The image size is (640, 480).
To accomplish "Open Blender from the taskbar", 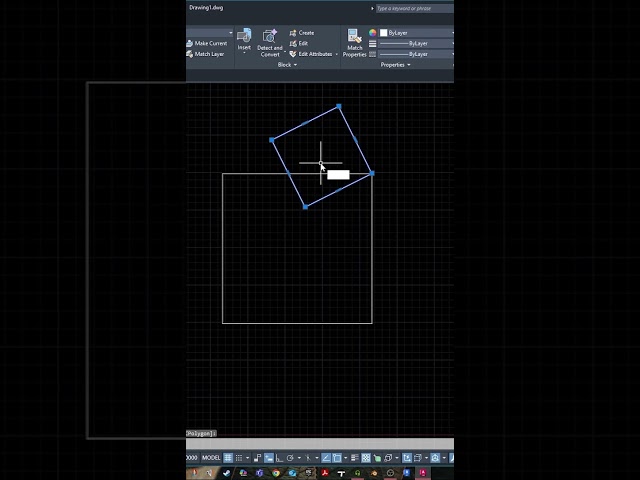I will tap(375, 473).
